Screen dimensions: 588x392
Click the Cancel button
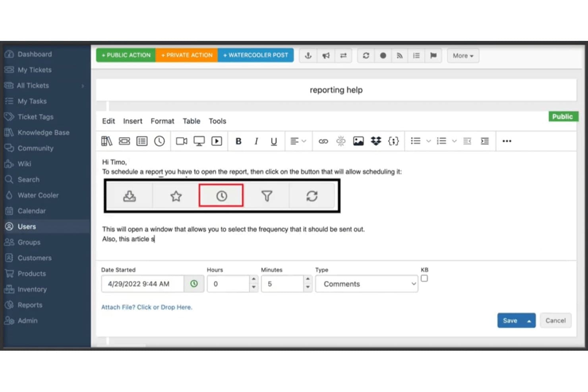tap(555, 321)
